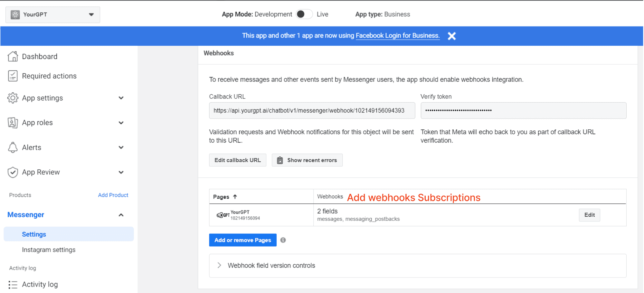This screenshot has width=644, height=293.
Task: Open the Facebook Login for Business link
Action: [397, 35]
